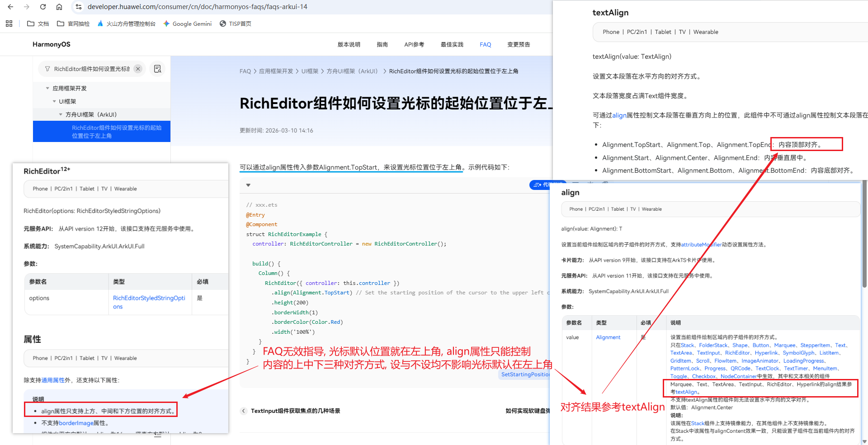Open the LoadingProgress component link

click(804, 361)
